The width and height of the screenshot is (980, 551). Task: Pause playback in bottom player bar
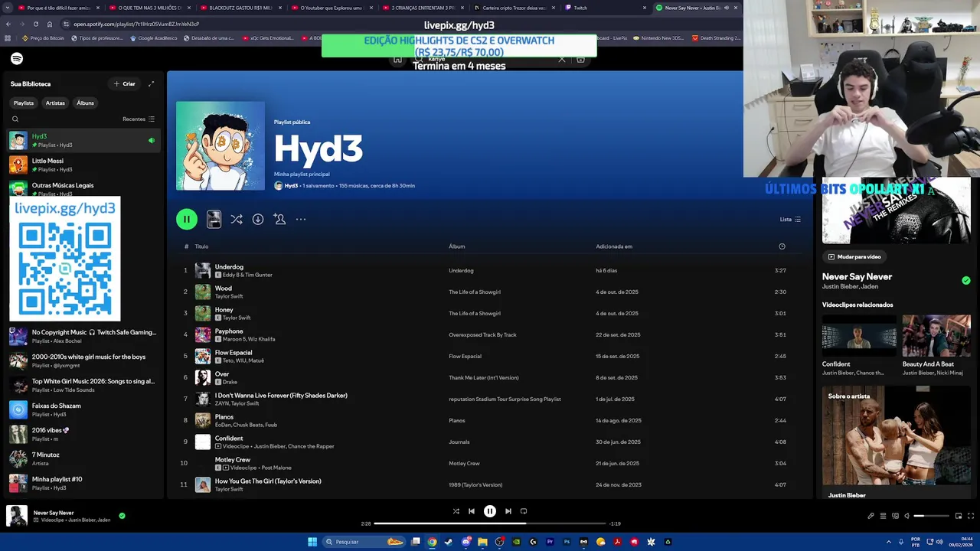490,511
